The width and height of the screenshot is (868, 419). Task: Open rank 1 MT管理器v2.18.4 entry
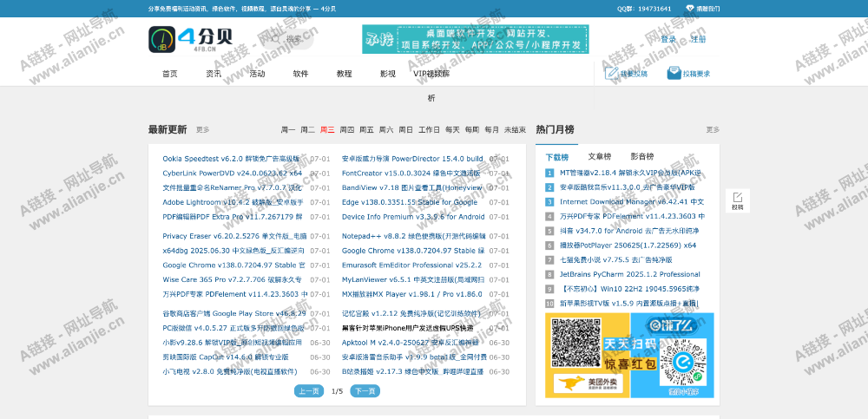tap(630, 173)
